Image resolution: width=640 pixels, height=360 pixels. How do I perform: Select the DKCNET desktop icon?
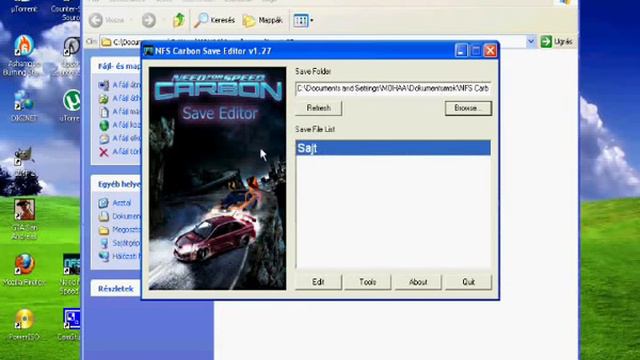(24, 106)
